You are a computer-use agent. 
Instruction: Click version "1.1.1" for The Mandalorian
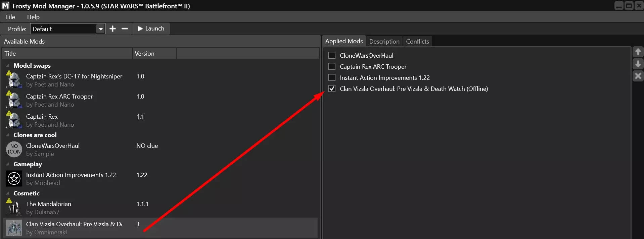(x=142, y=204)
